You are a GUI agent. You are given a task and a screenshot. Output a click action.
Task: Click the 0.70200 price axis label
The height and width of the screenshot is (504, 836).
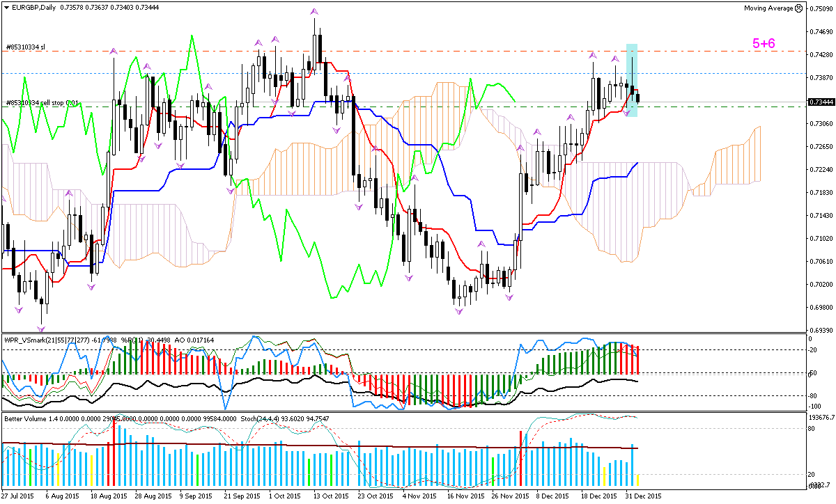(821, 284)
